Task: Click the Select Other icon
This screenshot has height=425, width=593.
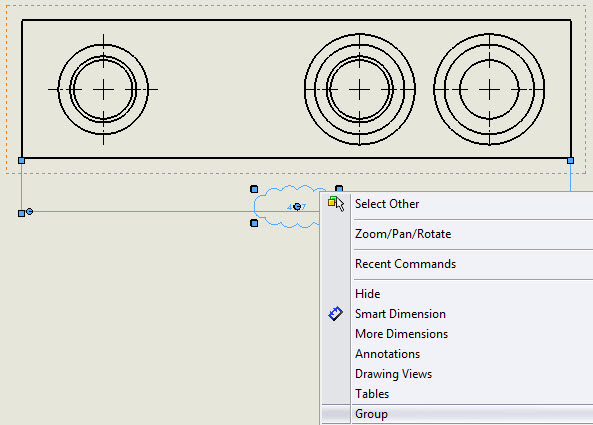Action: 336,204
